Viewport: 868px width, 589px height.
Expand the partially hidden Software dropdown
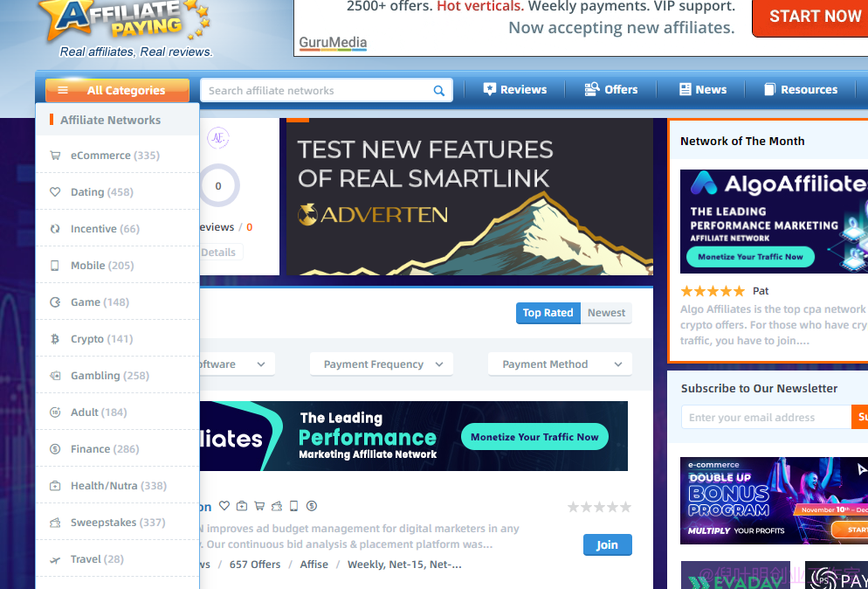pyautogui.click(x=237, y=364)
